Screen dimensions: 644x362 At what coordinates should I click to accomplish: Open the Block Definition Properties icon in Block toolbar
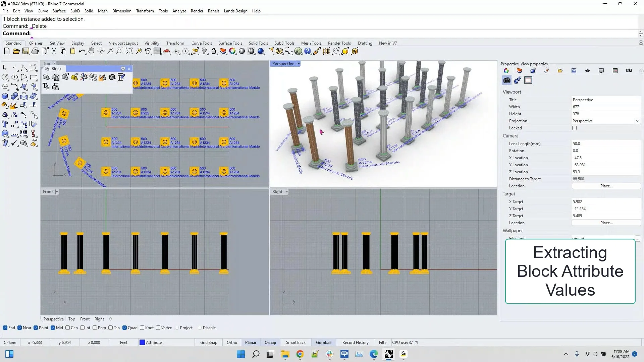(x=121, y=77)
